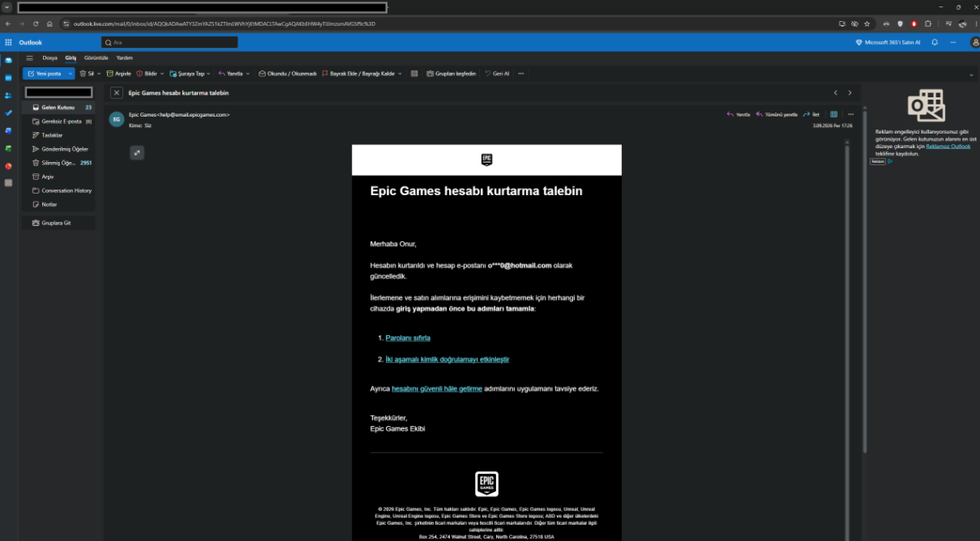The width and height of the screenshot is (980, 541).
Task: Follow the hesabını güvenli hâle getirme link
Action: [437, 389]
